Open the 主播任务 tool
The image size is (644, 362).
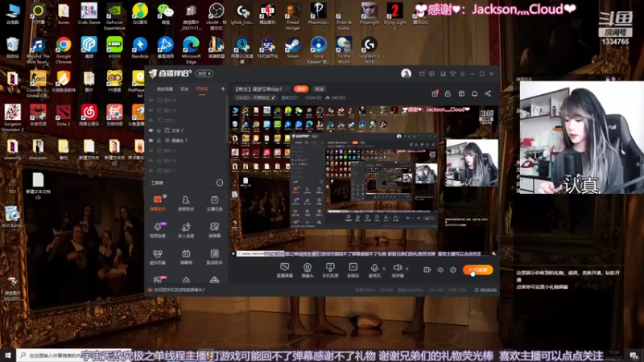coord(214,204)
